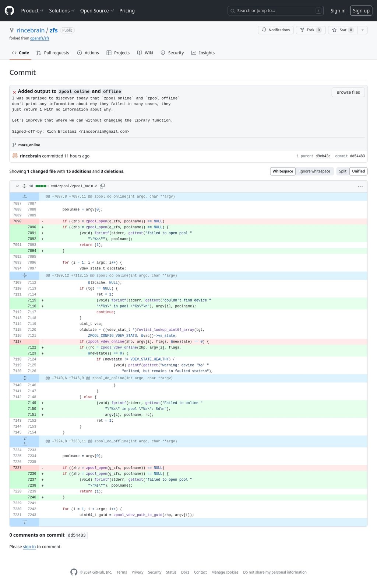This screenshot has height=588, width=377.
Task: Switch diff view to Split
Action: pyautogui.click(x=342, y=171)
